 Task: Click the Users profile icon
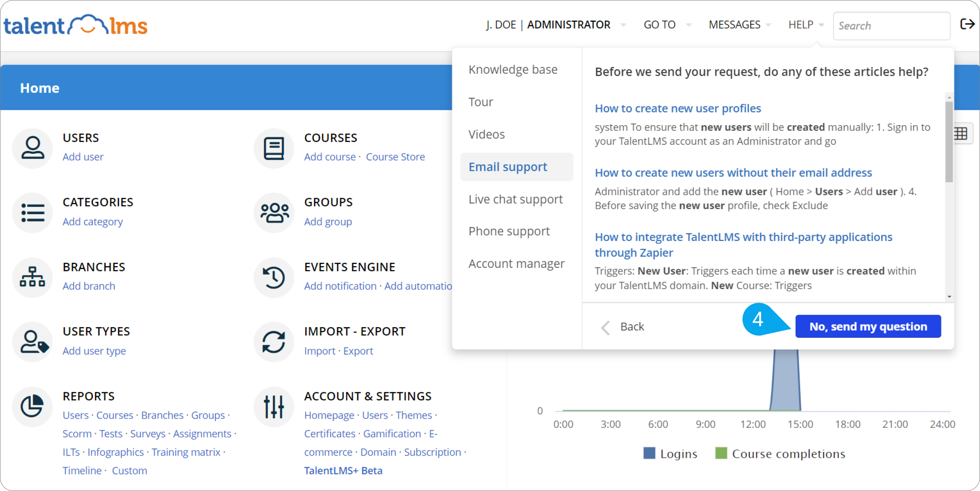tap(33, 148)
